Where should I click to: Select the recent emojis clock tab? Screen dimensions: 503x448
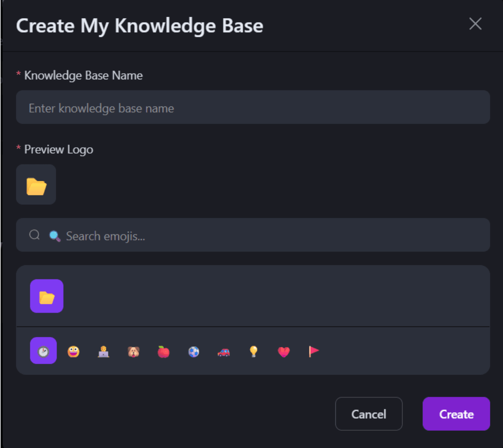[x=44, y=351]
